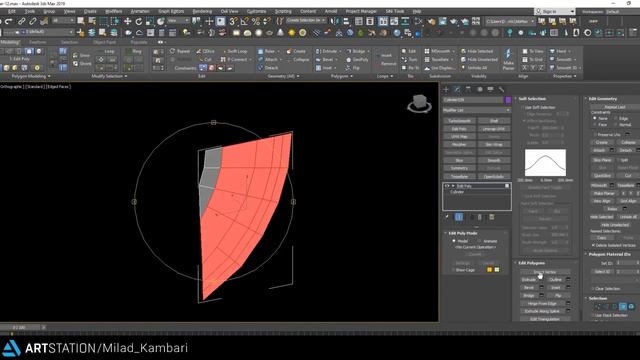This screenshot has width=640, height=360.
Task: Click the Mirror tool icon
Action: 335,21
